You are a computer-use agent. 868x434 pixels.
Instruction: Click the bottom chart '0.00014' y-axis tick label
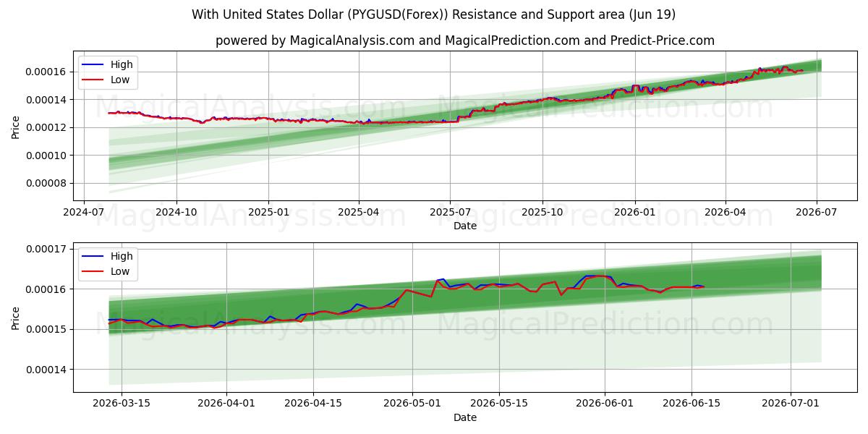tap(46, 370)
